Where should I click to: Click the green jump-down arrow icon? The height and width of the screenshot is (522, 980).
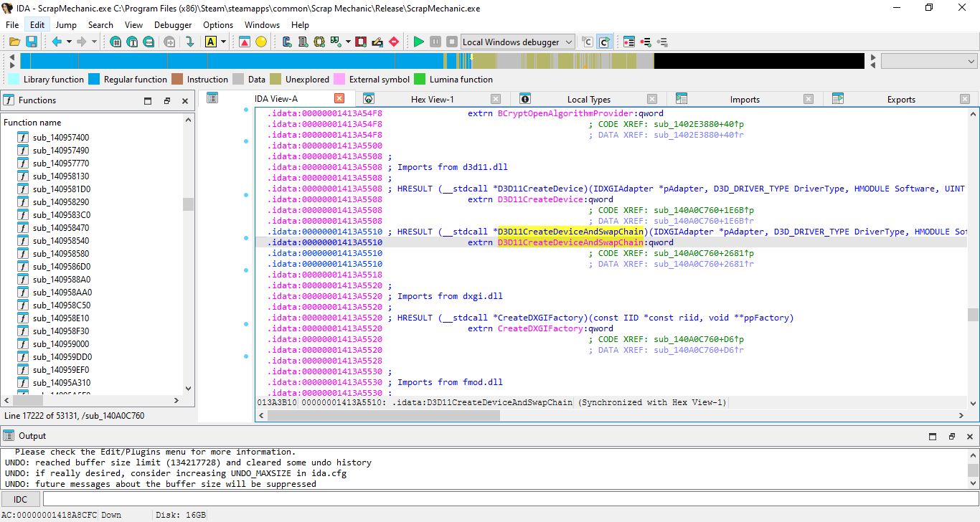pos(190,42)
